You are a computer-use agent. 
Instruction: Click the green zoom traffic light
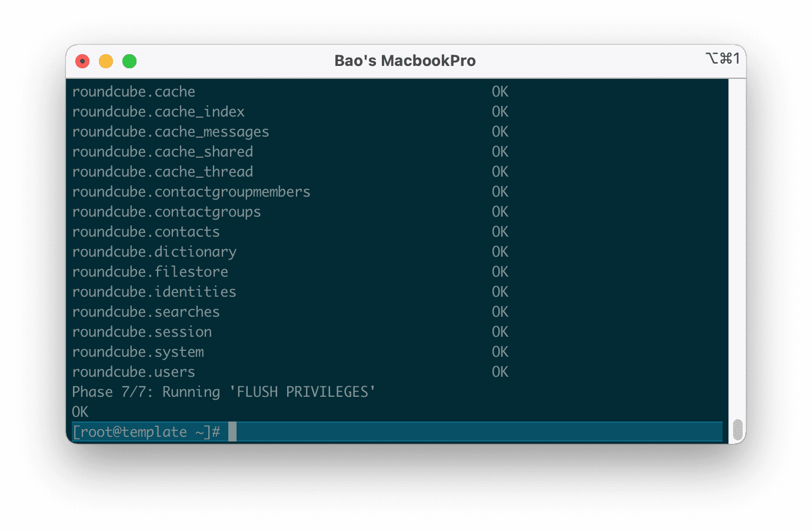coord(129,61)
